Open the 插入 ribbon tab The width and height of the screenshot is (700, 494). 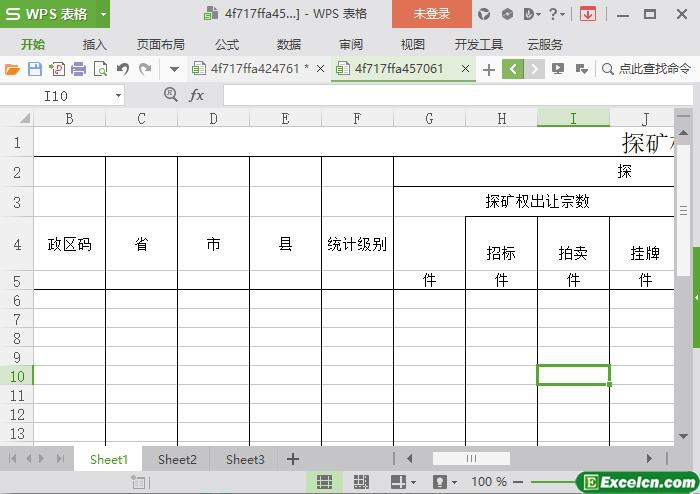coord(94,45)
